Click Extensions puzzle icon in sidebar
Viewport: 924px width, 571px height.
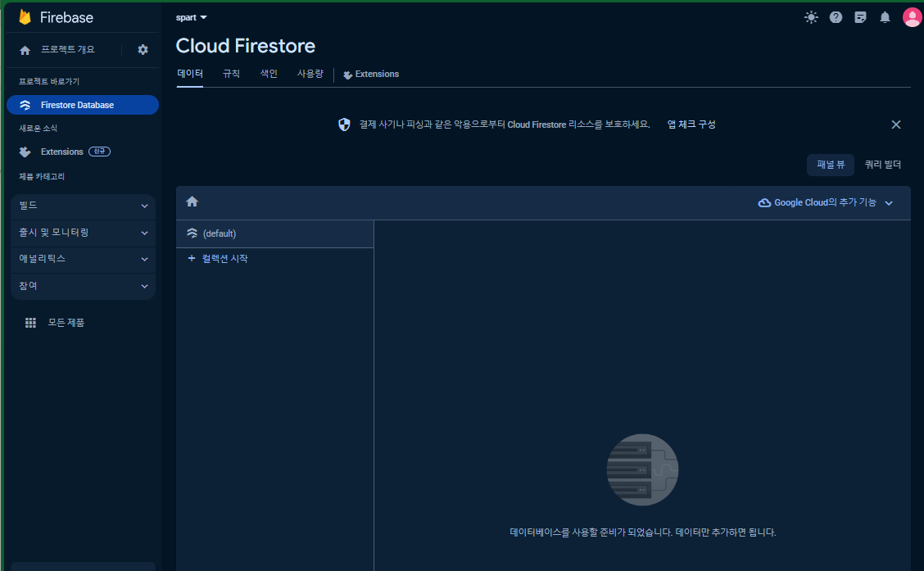[x=25, y=152]
